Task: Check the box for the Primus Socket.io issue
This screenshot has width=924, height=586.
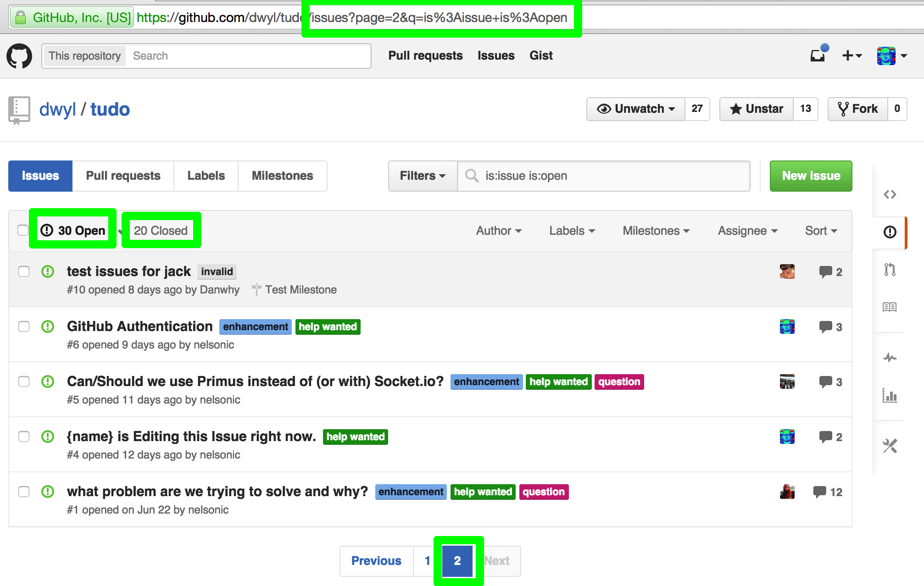Action: tap(24, 381)
